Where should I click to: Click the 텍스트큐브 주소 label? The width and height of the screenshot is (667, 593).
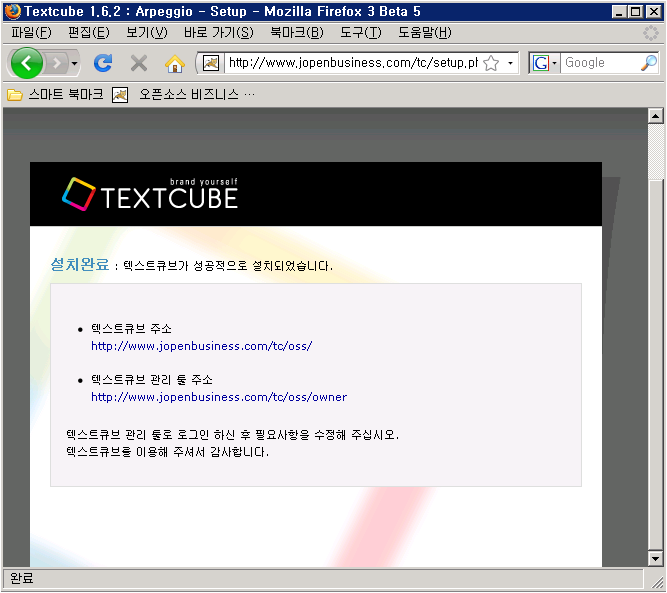131,328
